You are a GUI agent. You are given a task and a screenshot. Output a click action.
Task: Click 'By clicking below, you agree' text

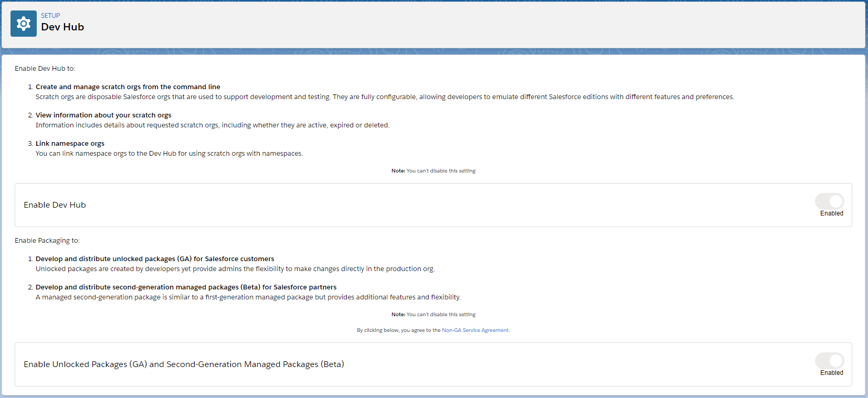click(399, 330)
